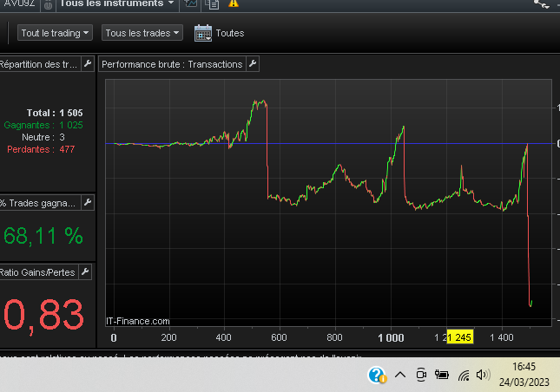Click the chart icon in top toolbar
This screenshot has height=392, width=560.
190,4
